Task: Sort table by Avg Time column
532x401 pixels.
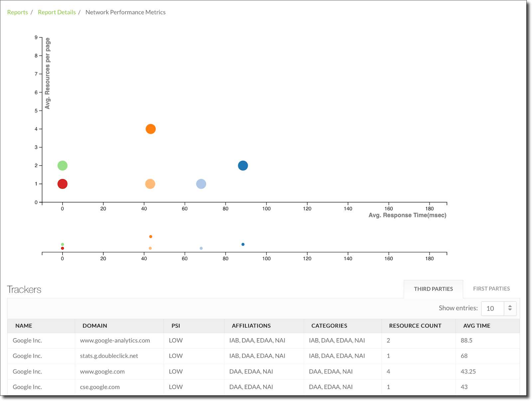Action: click(476, 326)
